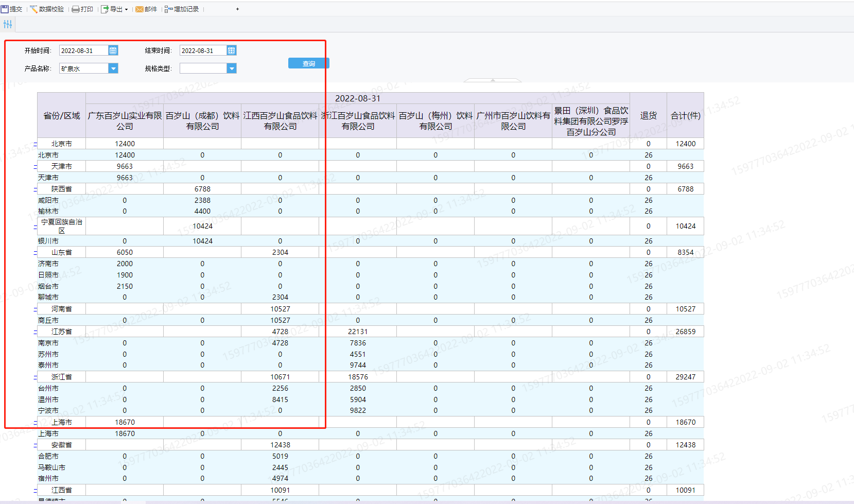Collapse the 山东省 group row

[35, 253]
